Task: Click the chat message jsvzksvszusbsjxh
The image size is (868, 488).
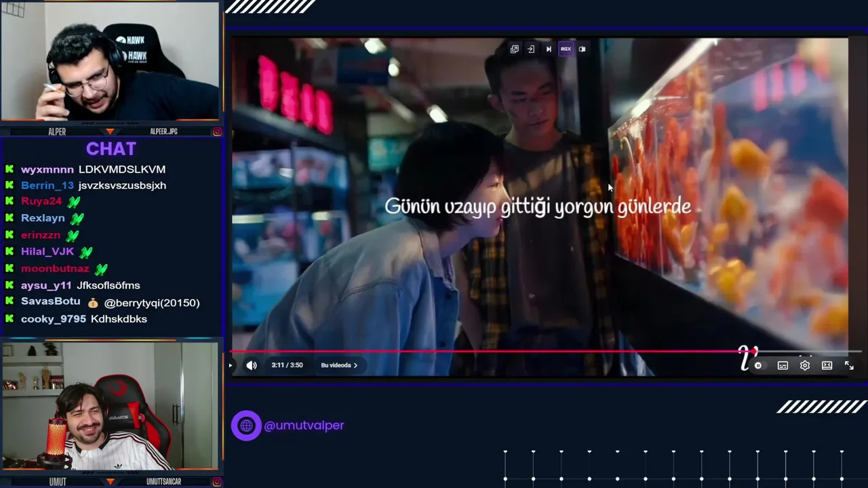Action: point(122,186)
